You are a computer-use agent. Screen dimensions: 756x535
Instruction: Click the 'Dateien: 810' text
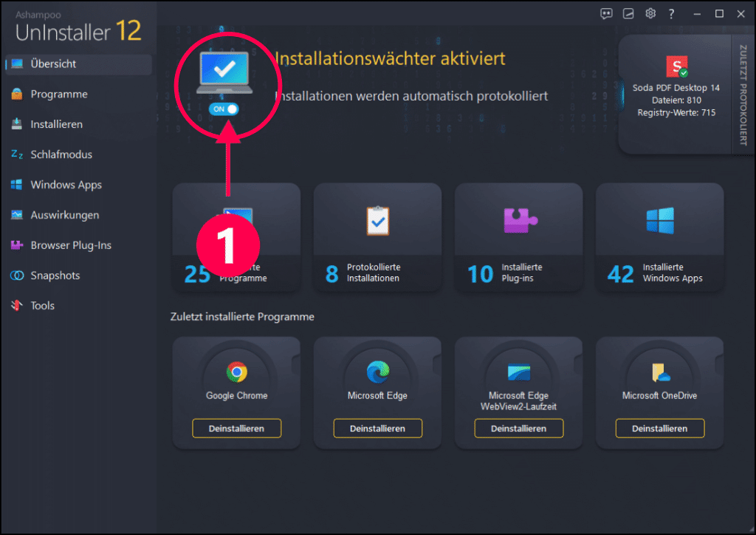tap(676, 100)
